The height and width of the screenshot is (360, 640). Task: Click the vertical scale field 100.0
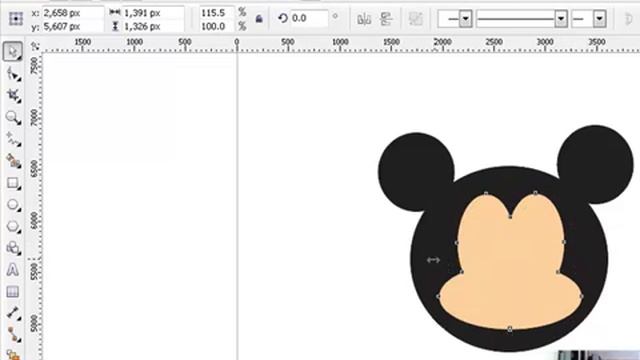click(x=217, y=26)
